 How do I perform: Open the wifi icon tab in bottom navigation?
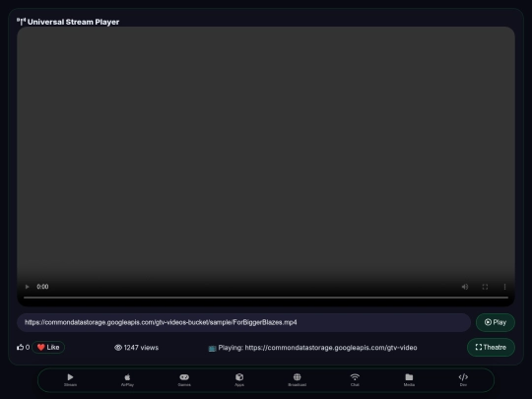click(355, 379)
